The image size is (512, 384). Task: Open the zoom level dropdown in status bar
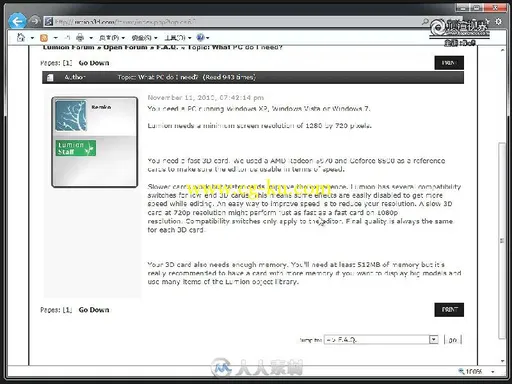tap(493, 371)
